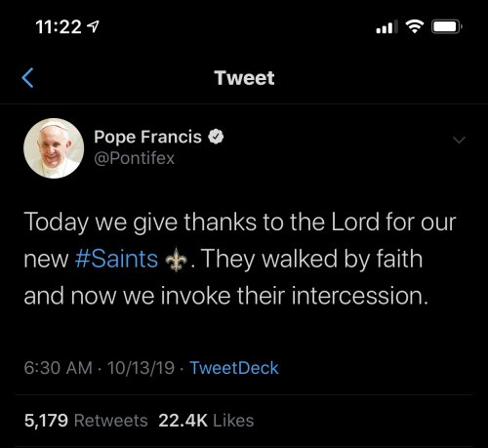Tap the blue back arrow

[27, 78]
